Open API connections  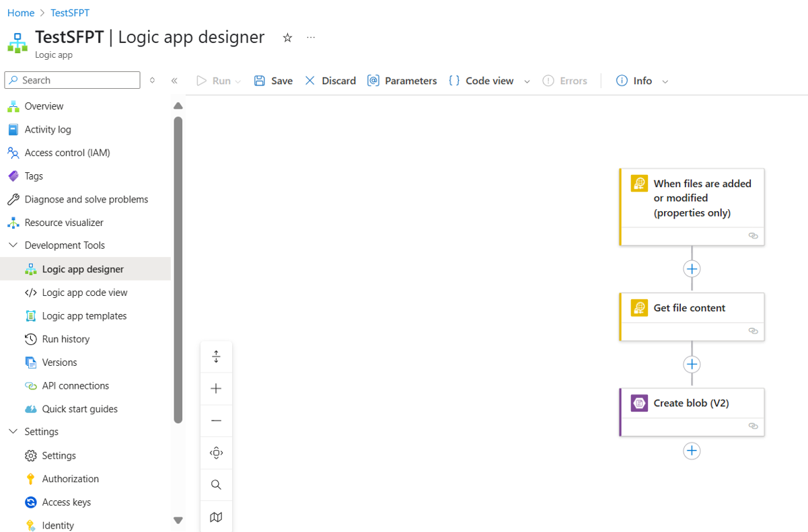pyautogui.click(x=75, y=385)
